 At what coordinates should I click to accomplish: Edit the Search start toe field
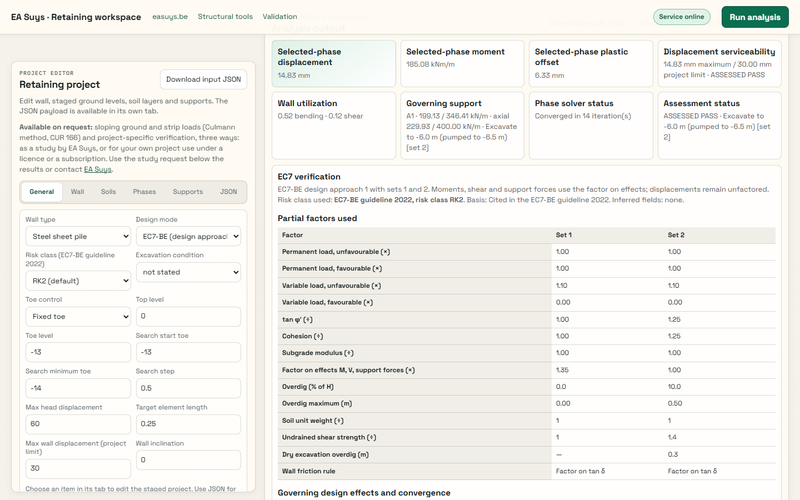pos(188,352)
